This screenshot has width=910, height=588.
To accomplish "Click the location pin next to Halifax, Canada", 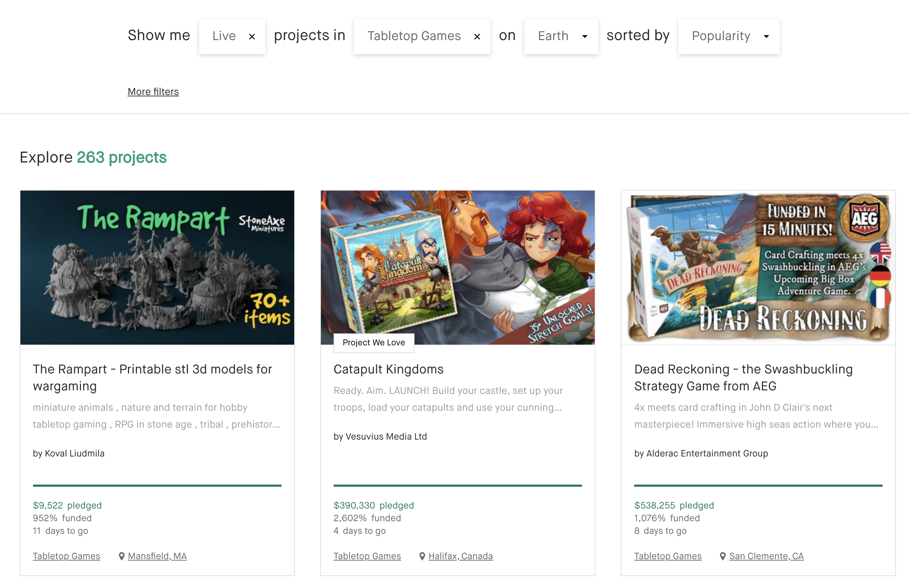I will [x=422, y=556].
